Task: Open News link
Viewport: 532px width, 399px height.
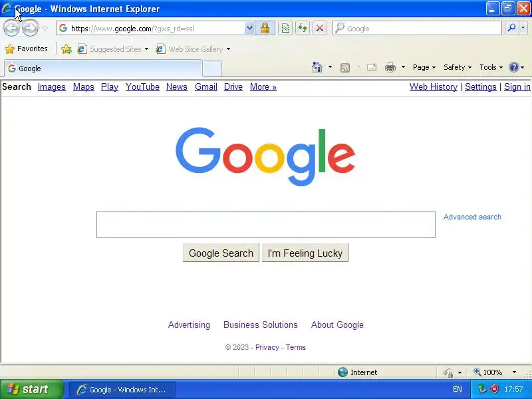Action: (176, 87)
